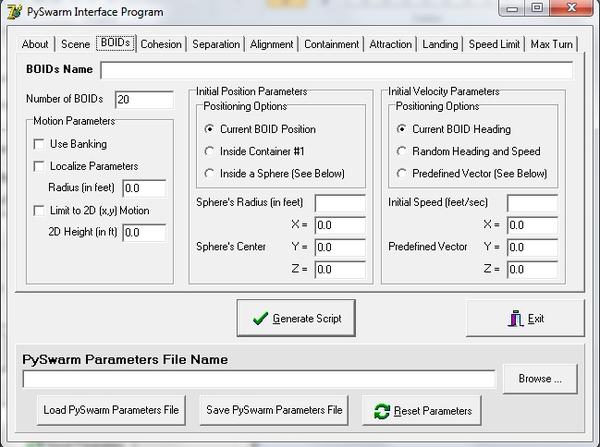Viewport: 600px width, 447px height.
Task: Switch to the Separation tab
Action: coord(216,44)
